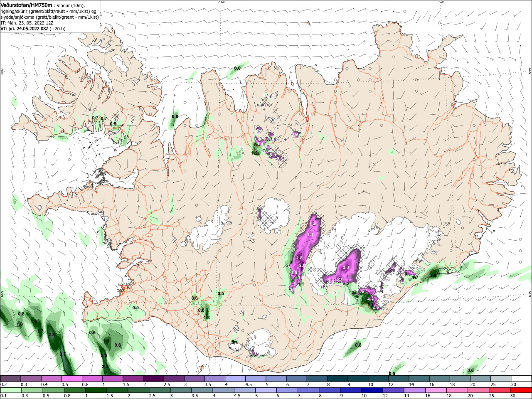Pick the grey-purple 0.2 swatch on the snow scale
This screenshot has width=532, height=399.
click(10, 379)
